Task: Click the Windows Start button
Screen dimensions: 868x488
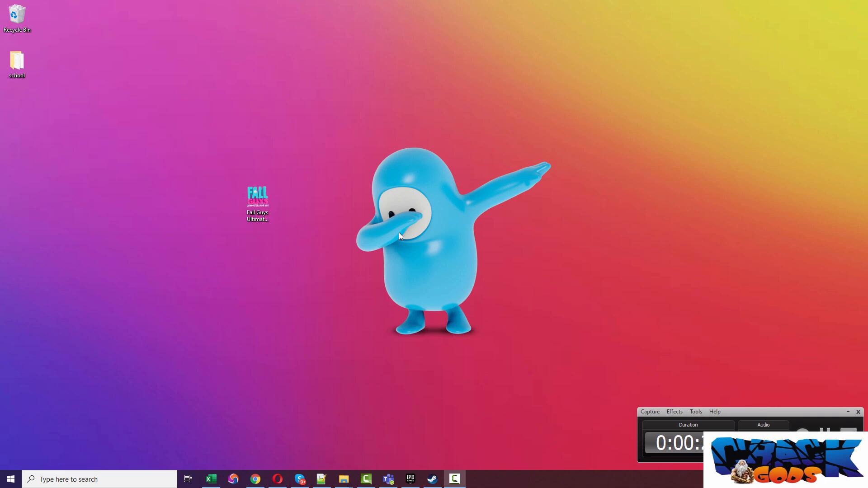Action: 11,479
